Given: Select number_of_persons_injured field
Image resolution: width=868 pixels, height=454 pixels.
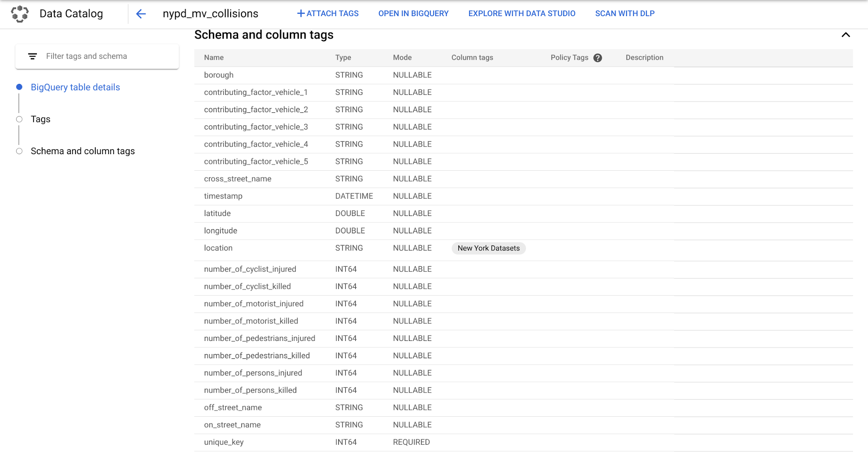Looking at the screenshot, I should point(253,373).
